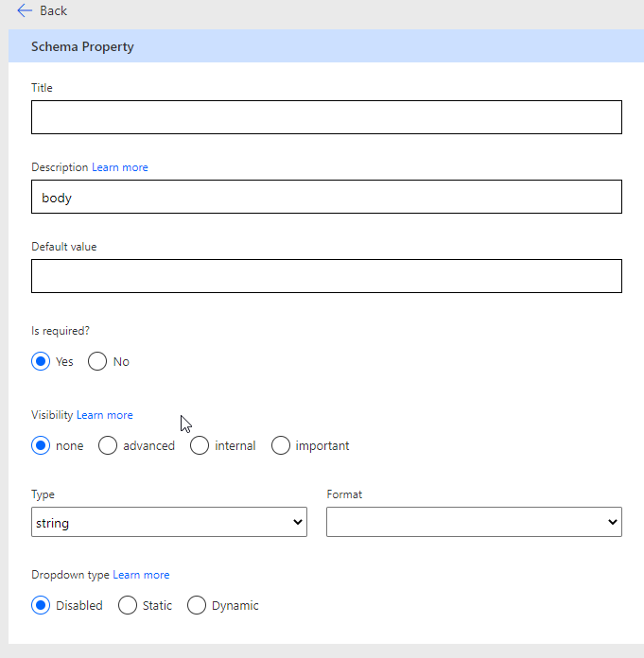
Task: Choose the Static dropdown type
Action: pyautogui.click(x=128, y=605)
